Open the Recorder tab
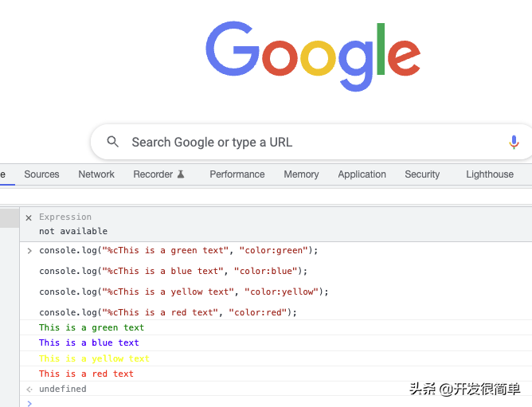The width and height of the screenshot is (532, 407). (x=153, y=174)
